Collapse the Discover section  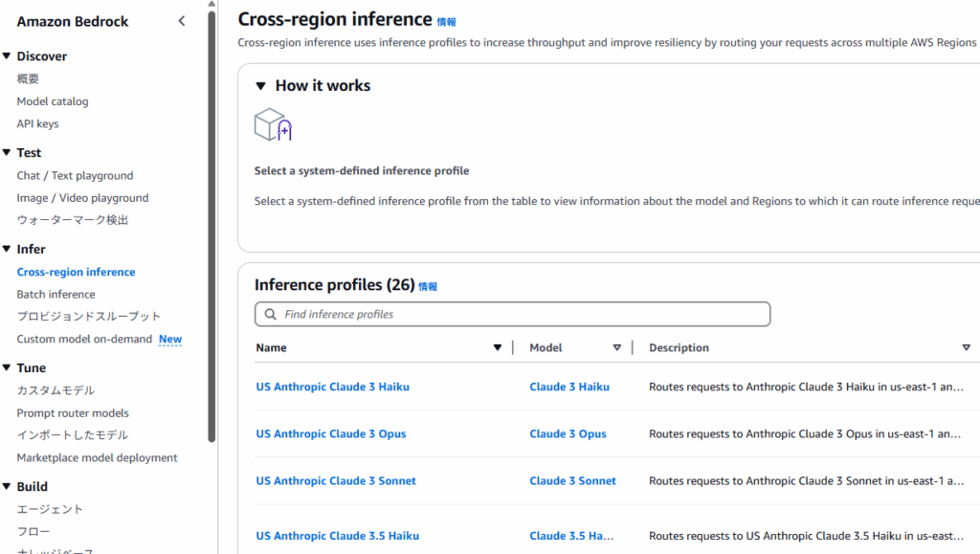(7, 56)
